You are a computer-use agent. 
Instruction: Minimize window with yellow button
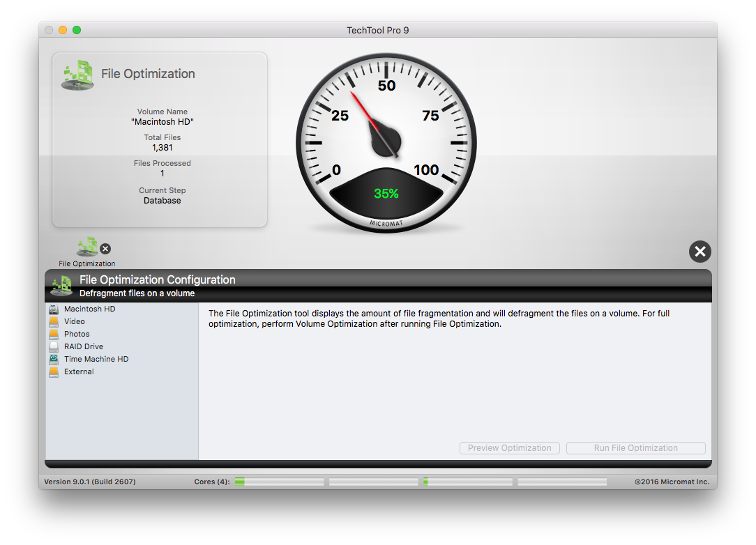tap(63, 30)
